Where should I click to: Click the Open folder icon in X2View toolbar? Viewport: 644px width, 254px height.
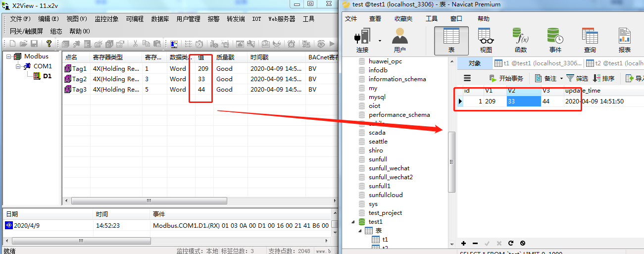point(23,44)
